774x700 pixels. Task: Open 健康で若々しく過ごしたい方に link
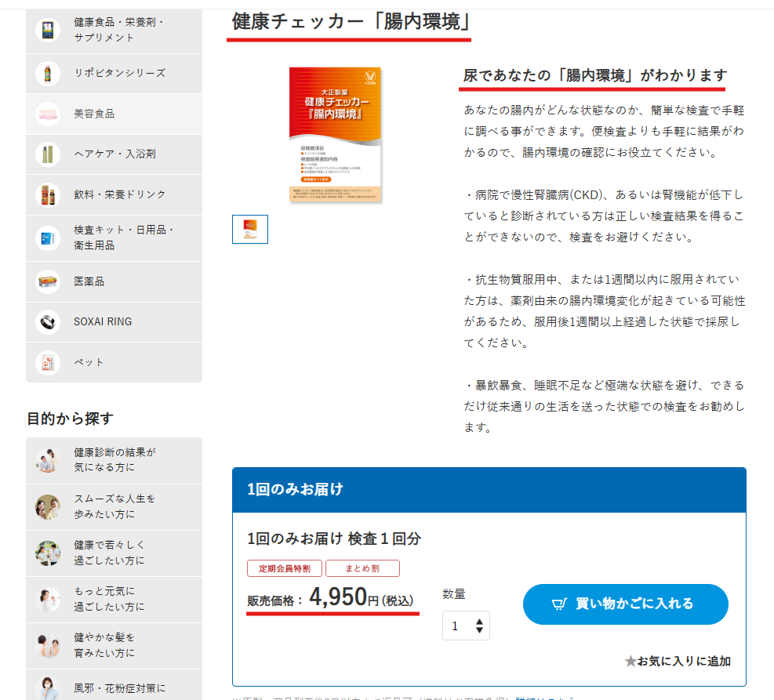coord(114,553)
